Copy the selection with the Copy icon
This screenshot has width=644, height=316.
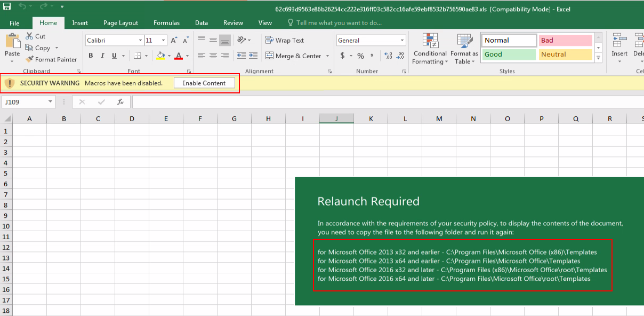pos(29,48)
